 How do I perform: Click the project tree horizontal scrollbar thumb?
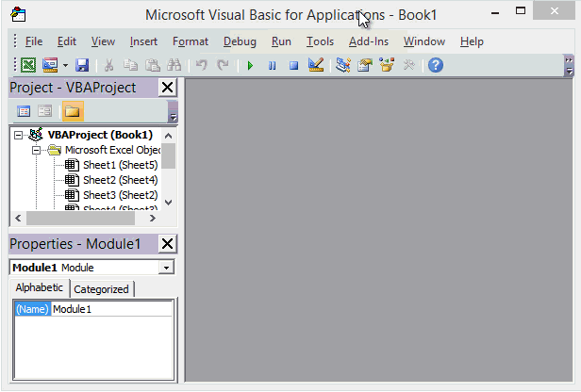[x=80, y=219]
